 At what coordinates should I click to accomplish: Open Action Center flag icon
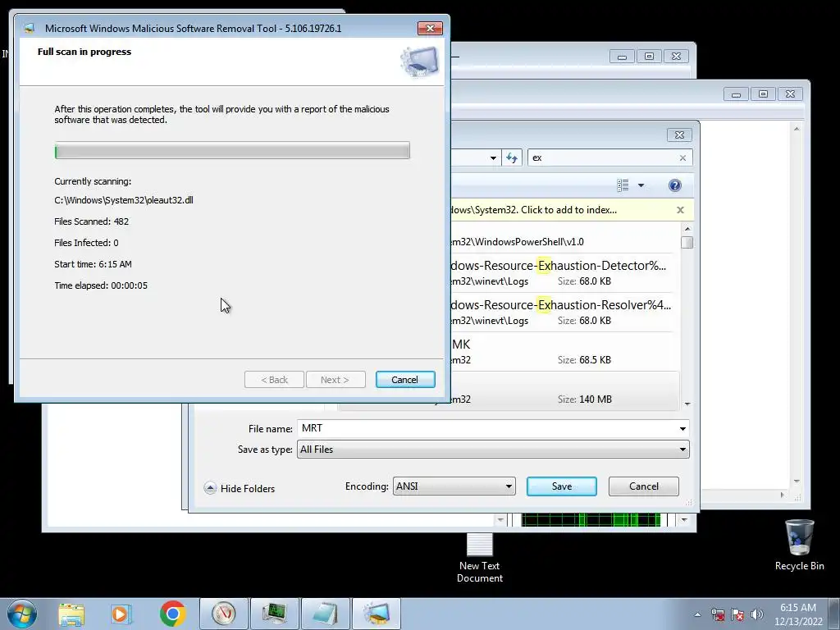(x=737, y=614)
